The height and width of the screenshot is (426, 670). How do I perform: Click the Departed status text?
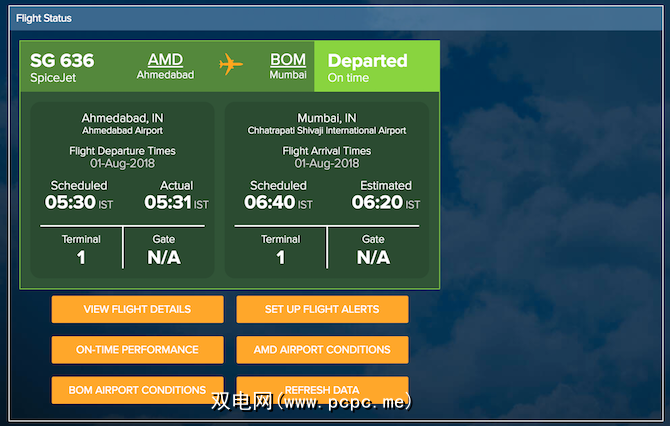click(x=367, y=61)
